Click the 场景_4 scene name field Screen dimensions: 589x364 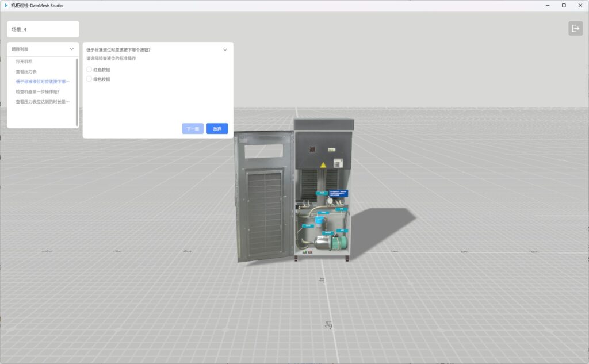(x=43, y=29)
